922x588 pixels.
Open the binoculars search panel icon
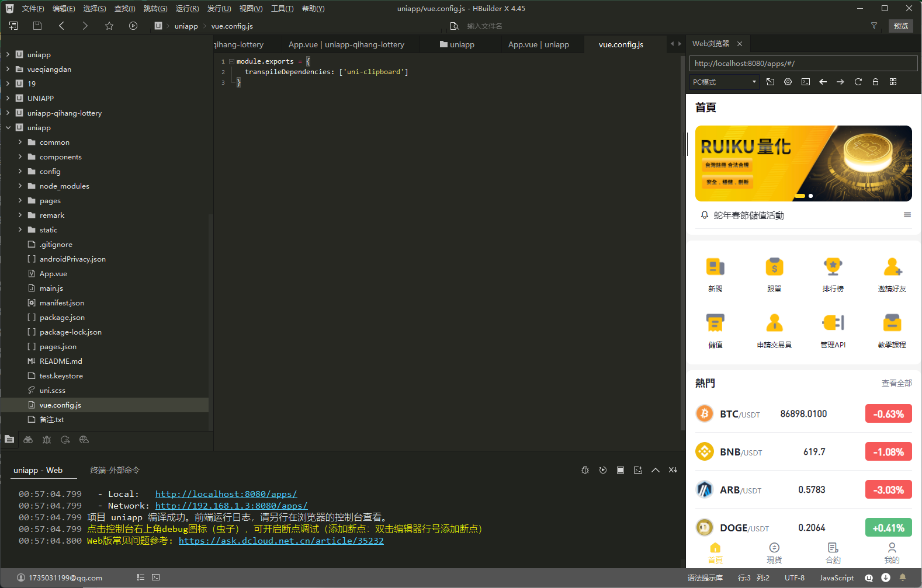click(28, 440)
